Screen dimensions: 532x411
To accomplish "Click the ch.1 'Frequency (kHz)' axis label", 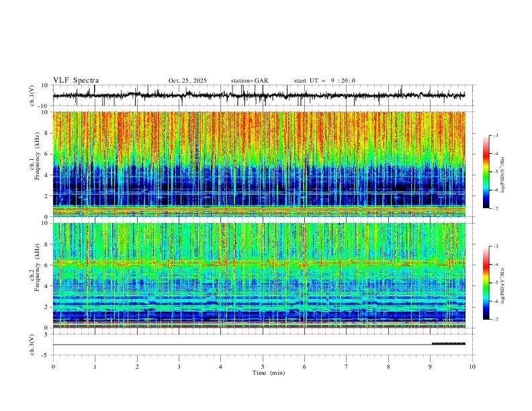I will pyautogui.click(x=37, y=156).
